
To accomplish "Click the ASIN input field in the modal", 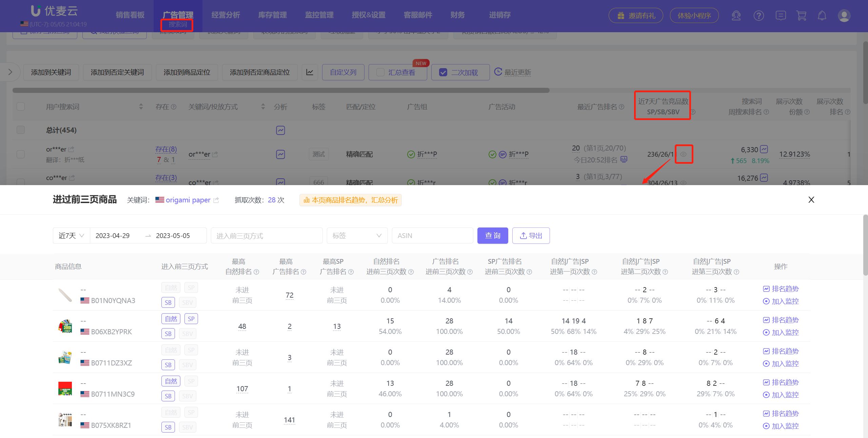I will 432,235.
